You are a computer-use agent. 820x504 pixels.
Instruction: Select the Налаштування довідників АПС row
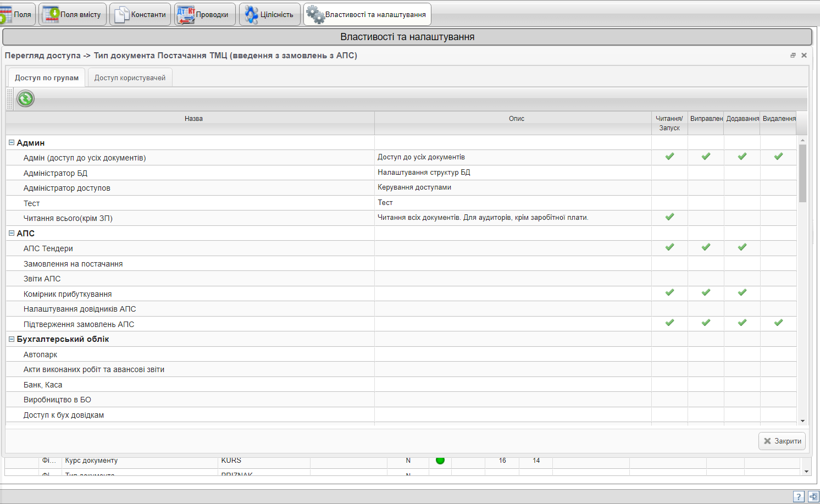tap(401, 309)
